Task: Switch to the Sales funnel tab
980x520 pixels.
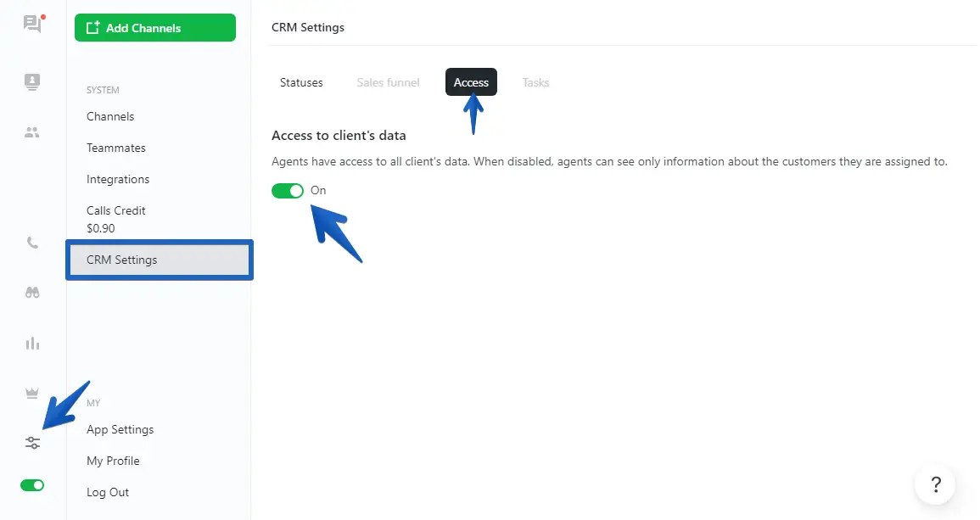Action: tap(388, 82)
